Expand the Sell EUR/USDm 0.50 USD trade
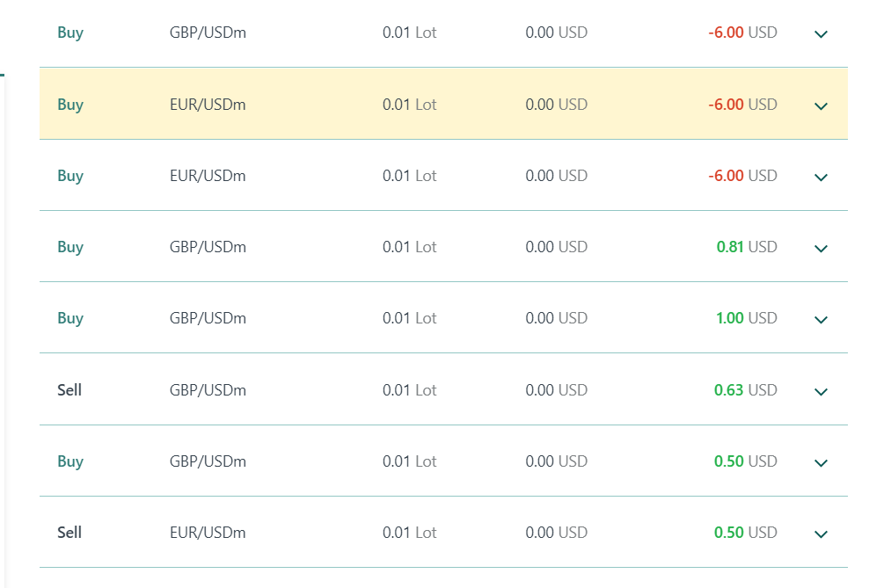Screen dimensions: 891x588 pos(822,534)
